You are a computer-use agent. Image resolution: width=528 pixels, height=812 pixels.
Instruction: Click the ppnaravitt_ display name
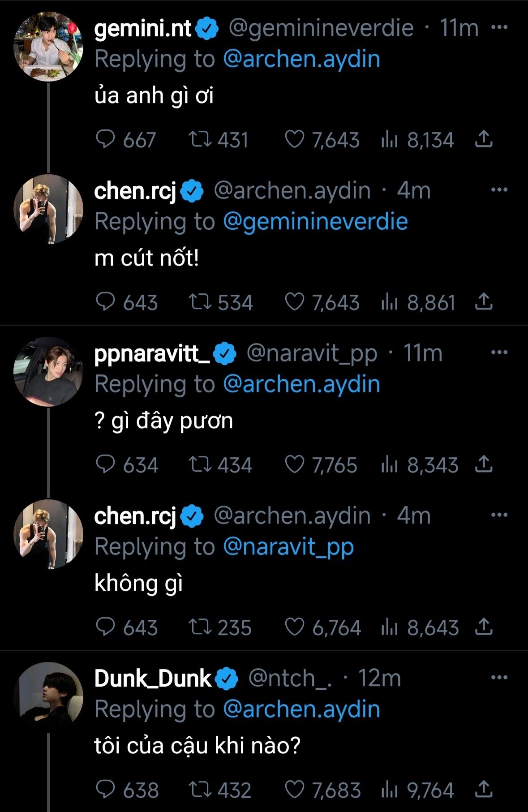[152, 353]
